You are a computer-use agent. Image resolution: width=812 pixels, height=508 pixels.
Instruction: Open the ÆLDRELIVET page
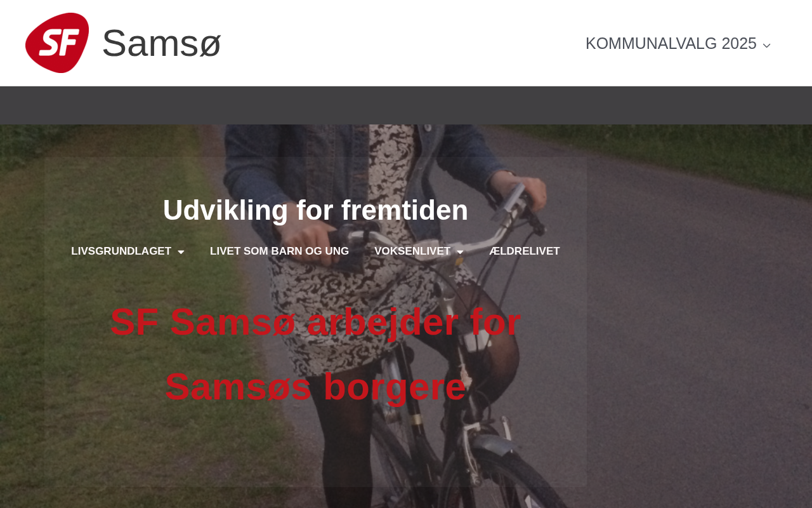pos(525,251)
